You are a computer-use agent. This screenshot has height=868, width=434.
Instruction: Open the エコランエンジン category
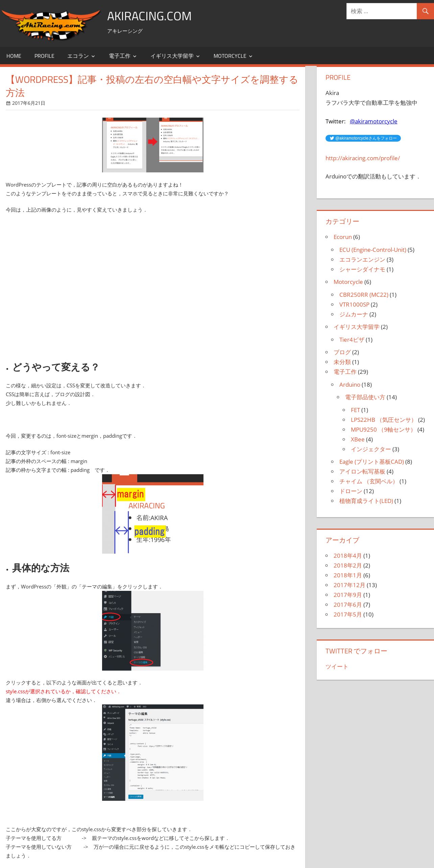(362, 260)
